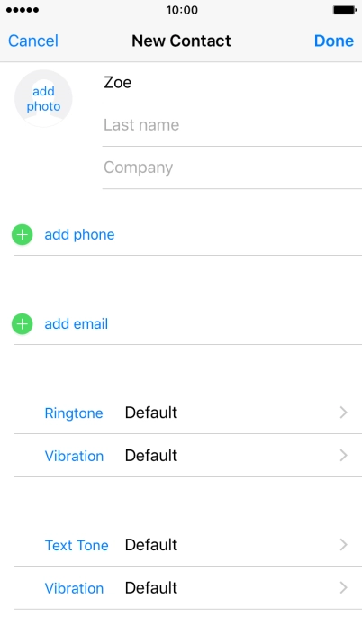Viewport: 362px width, 644px height.
Task: Select the add email link
Action: coord(77,324)
